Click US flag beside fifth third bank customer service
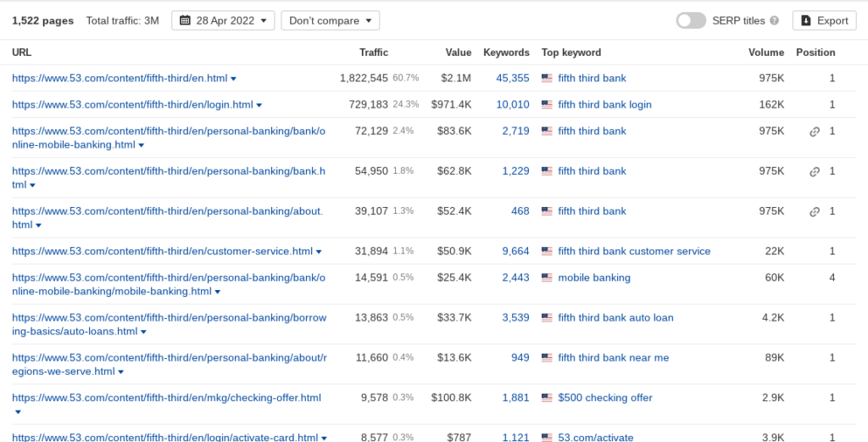The image size is (868, 442). (547, 251)
